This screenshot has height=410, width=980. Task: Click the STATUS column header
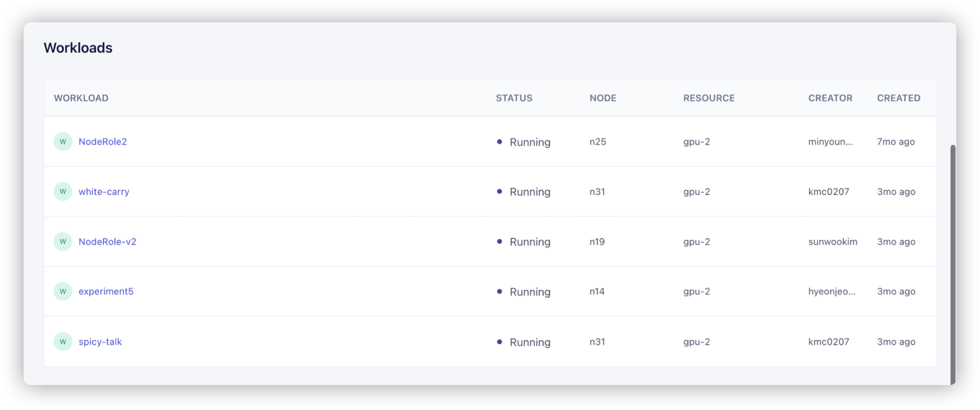514,98
